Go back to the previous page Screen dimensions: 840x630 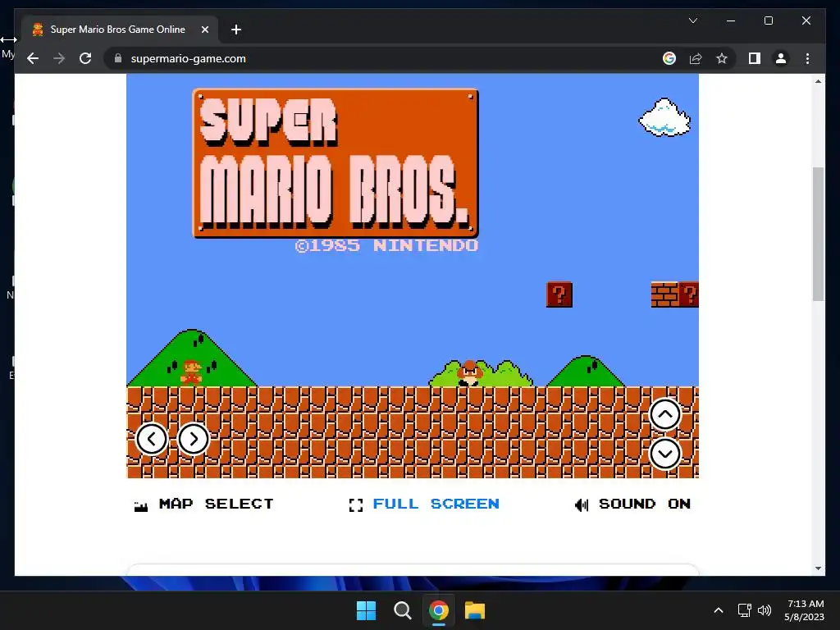(x=33, y=58)
